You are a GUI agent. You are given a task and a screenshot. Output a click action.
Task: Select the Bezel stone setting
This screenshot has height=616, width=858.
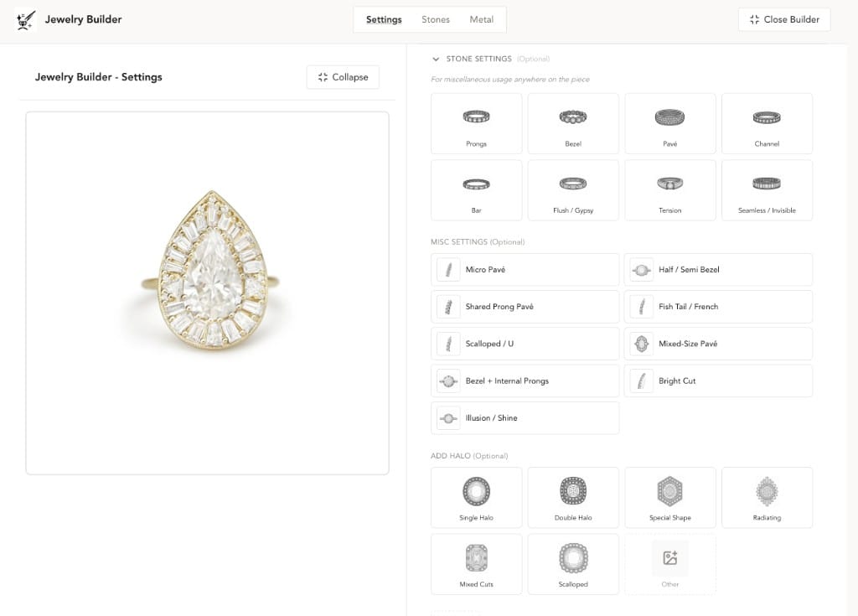pos(573,124)
